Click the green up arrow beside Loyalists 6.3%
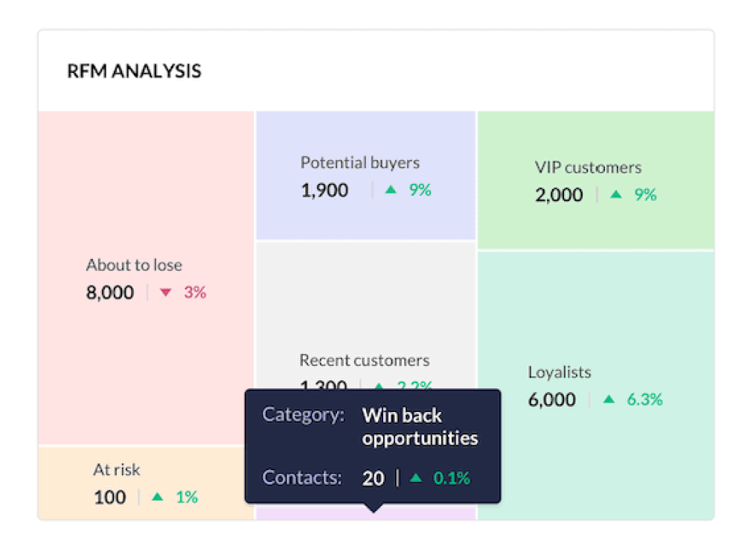756x546 pixels. point(609,399)
